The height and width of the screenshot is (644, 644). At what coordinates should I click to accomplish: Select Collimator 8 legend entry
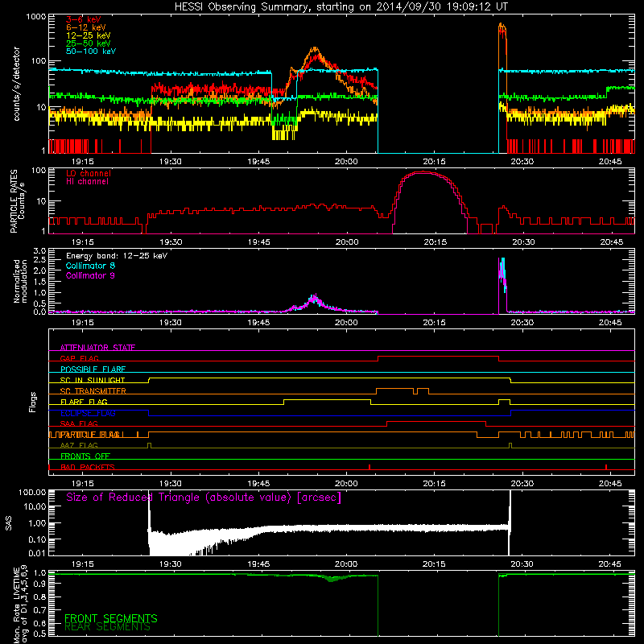click(x=90, y=266)
